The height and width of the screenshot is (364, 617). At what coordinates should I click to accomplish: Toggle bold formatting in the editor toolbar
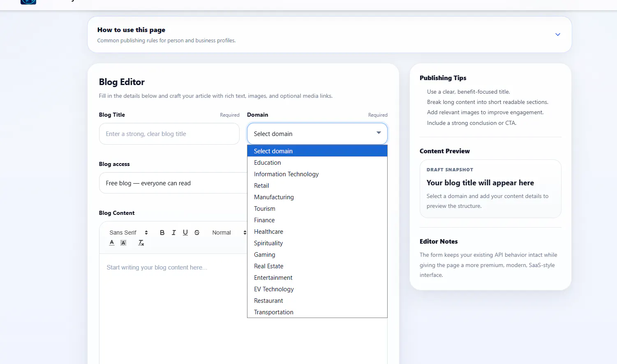pos(162,233)
